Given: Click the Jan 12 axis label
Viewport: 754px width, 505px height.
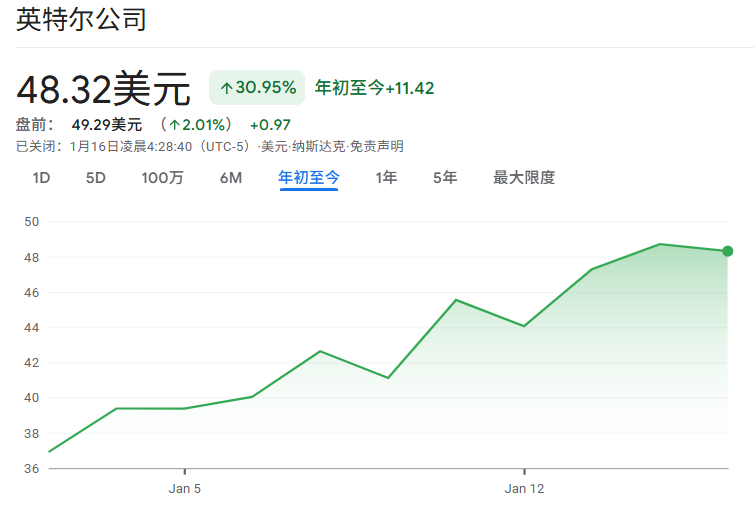Looking at the screenshot, I should click(524, 489).
